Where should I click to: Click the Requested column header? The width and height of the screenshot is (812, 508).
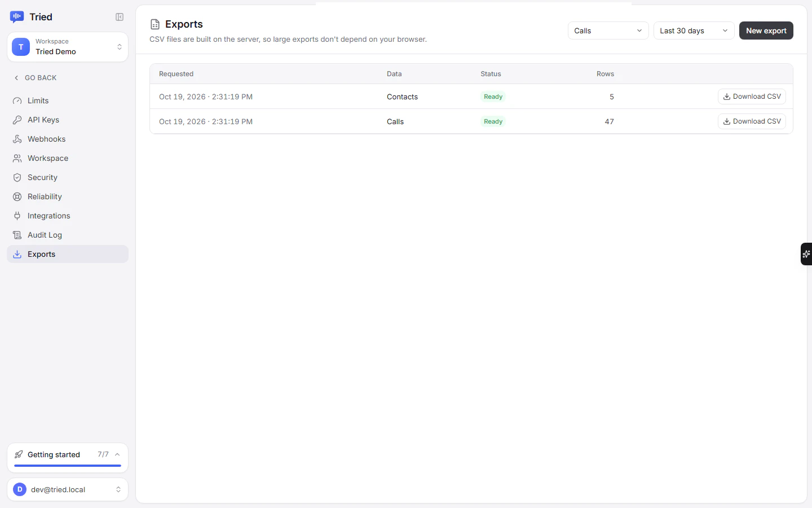[x=176, y=74]
